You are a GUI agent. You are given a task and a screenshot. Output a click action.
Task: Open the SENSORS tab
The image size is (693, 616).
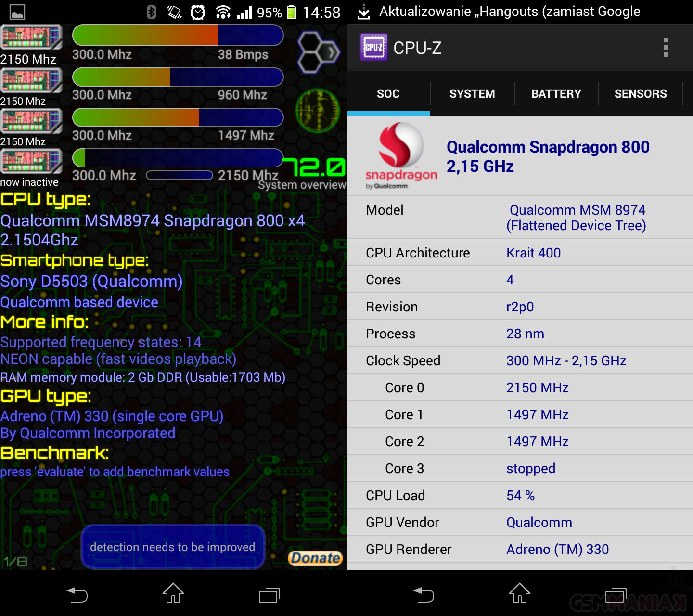(x=640, y=94)
